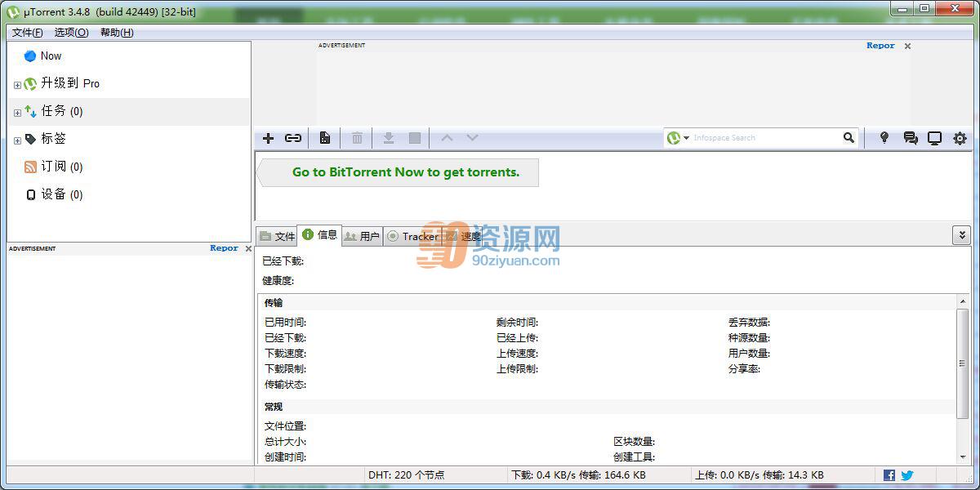Click the Move Down Queue arrow
This screenshot has height=490, width=980.
pyautogui.click(x=472, y=138)
